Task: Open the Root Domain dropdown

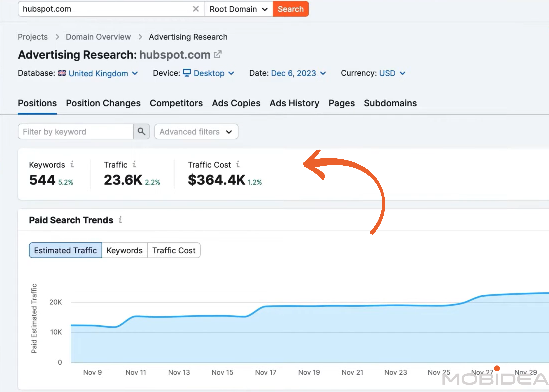Action: (x=238, y=9)
